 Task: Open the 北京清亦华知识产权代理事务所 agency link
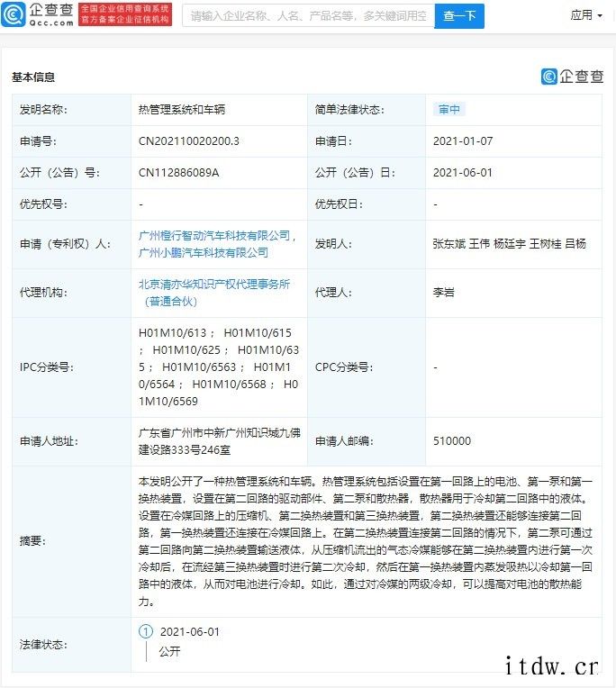214,293
